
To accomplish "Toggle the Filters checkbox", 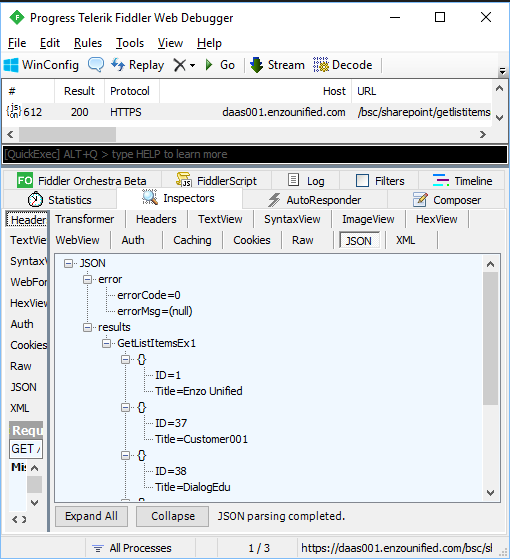I will (362, 180).
